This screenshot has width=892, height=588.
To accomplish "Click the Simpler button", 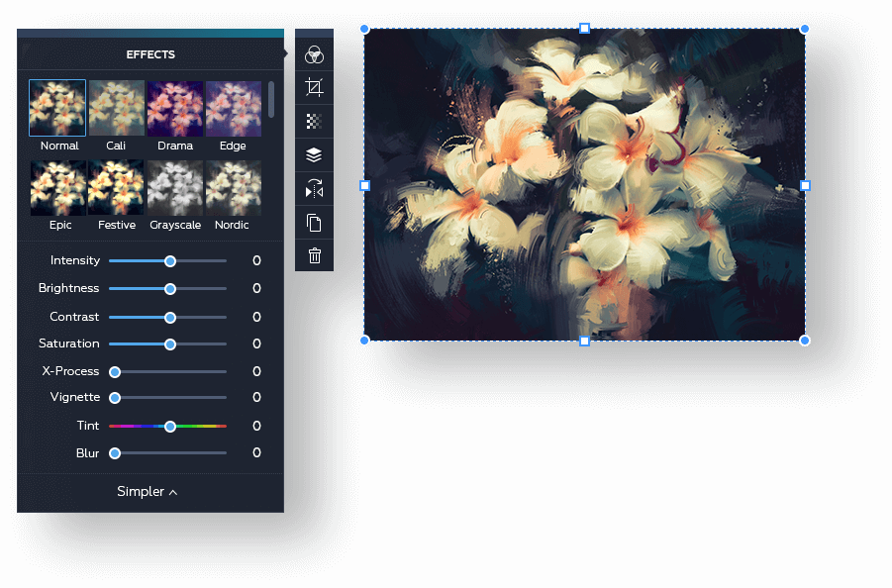I will coord(147,491).
